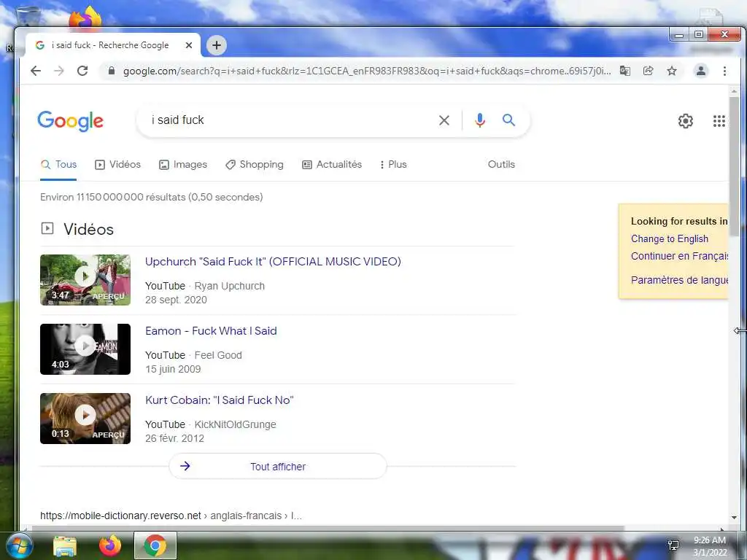Image resolution: width=747 pixels, height=560 pixels.
Task: Open the Windows Start menu
Action: tap(18, 545)
